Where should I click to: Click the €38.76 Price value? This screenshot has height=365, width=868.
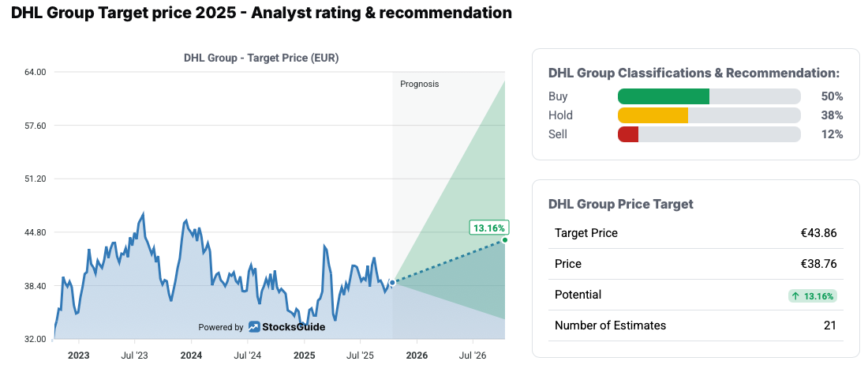(x=818, y=264)
